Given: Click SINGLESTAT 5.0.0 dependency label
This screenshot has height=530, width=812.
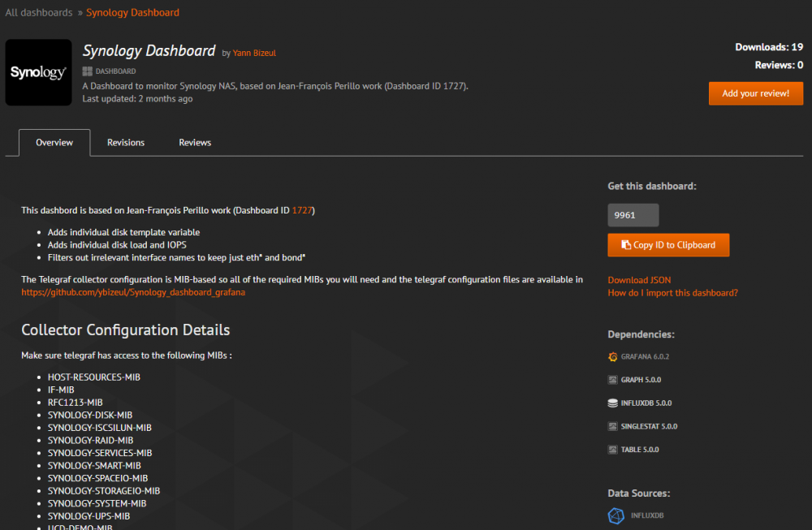Looking at the screenshot, I should (x=649, y=426).
